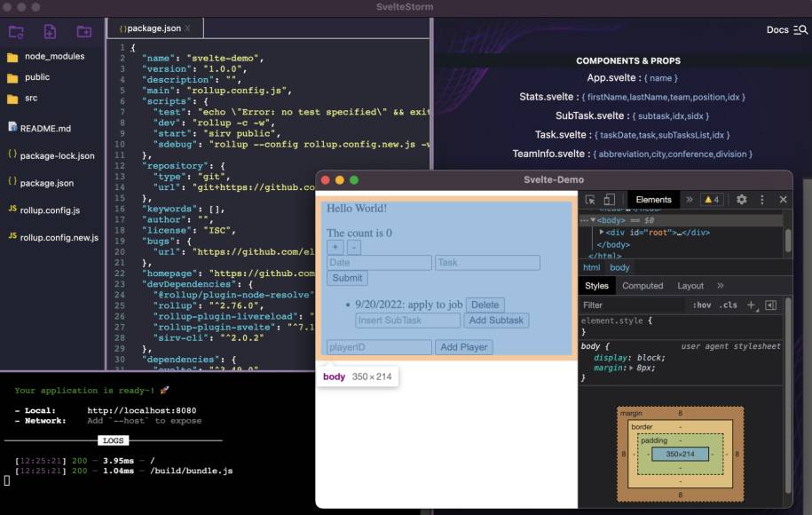Click the LOGS label in the terminal
The width and height of the screenshot is (812, 515).
coord(113,440)
